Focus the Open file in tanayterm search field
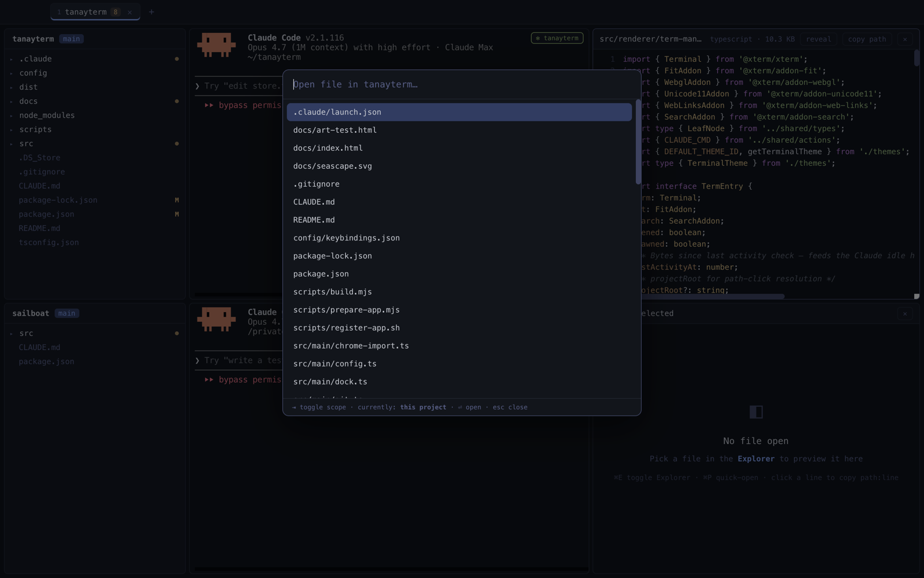This screenshot has width=924, height=578. 461,84
